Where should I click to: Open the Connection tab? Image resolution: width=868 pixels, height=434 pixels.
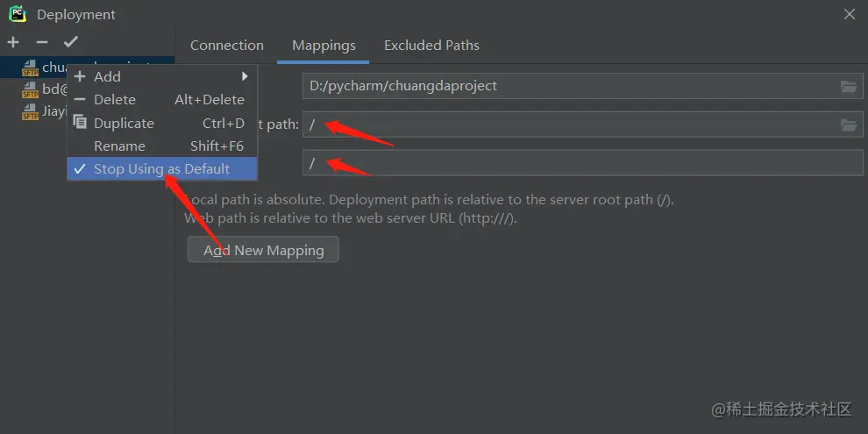click(227, 46)
